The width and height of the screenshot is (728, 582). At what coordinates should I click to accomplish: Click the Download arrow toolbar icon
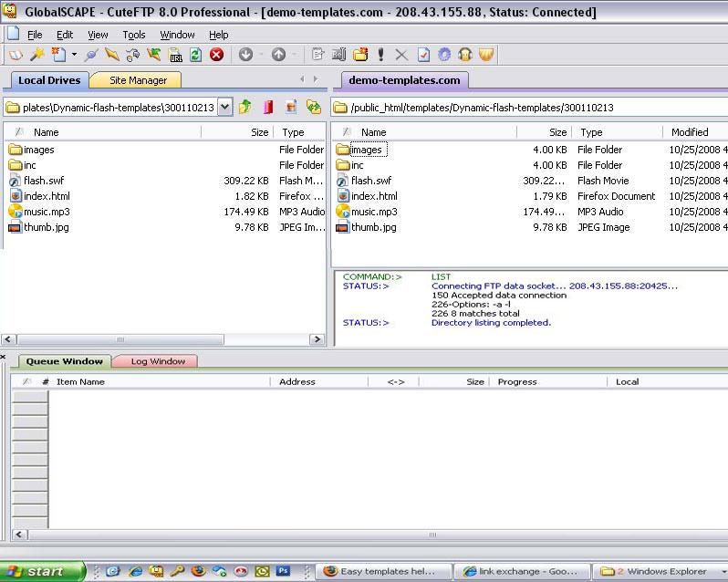point(245,55)
